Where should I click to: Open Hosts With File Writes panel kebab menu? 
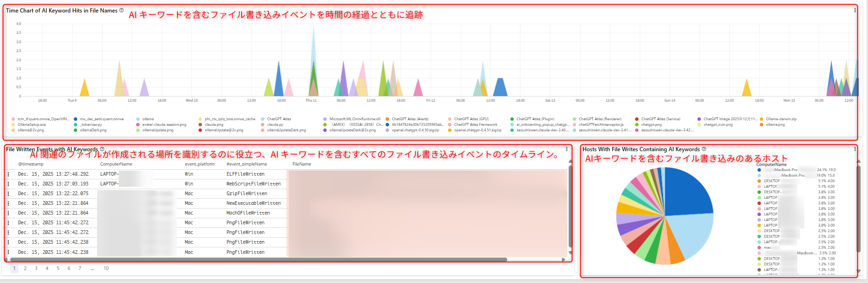pos(855,149)
